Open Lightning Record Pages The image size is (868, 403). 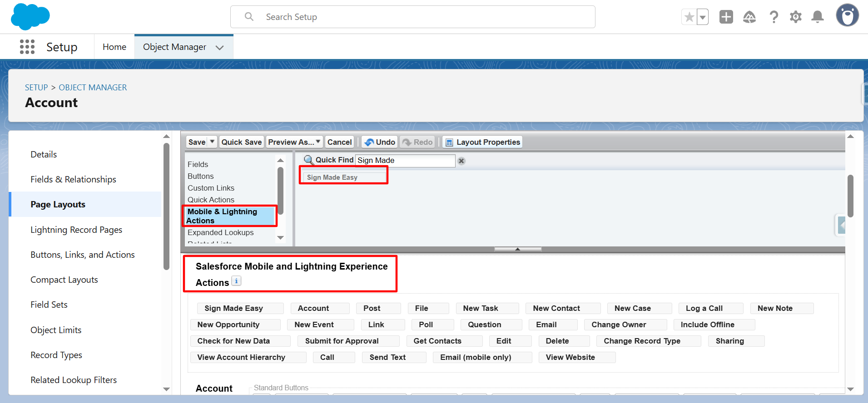point(76,230)
